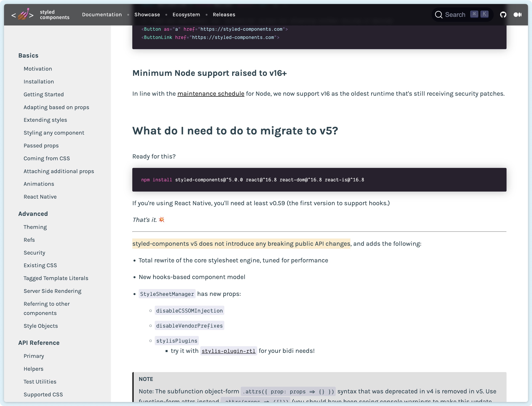
Task: Open Theming in sidebar
Action: pyautogui.click(x=35, y=227)
